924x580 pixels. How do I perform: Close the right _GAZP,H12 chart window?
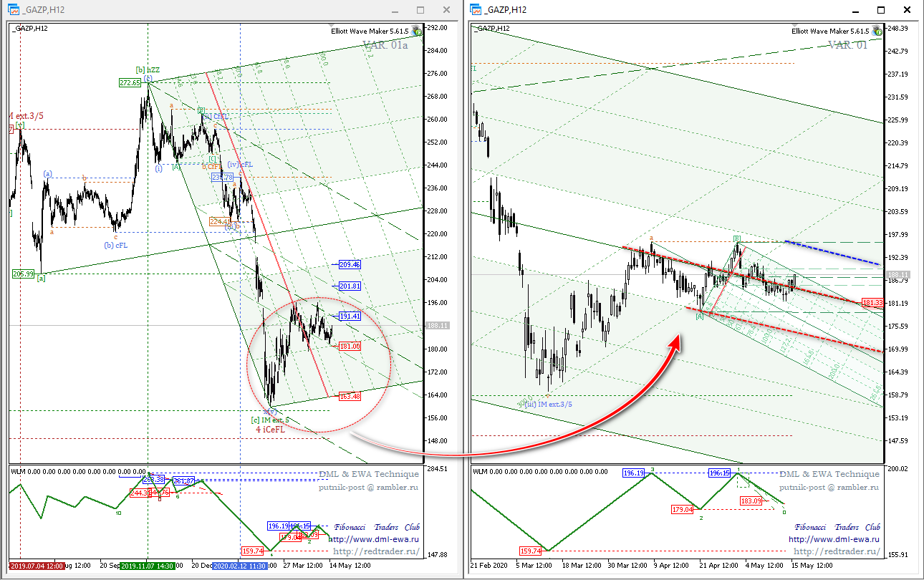pyautogui.click(x=907, y=10)
